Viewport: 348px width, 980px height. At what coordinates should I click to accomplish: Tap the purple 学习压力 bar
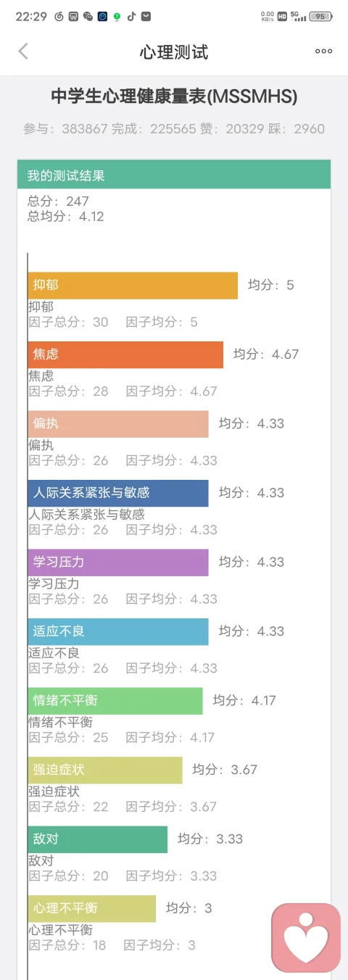pyautogui.click(x=118, y=562)
